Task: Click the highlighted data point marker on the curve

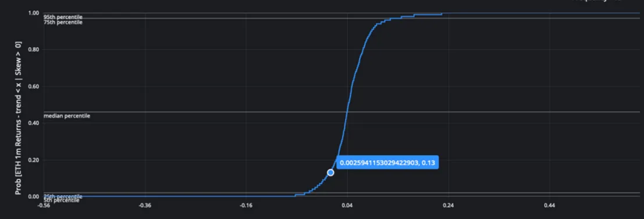Action: pyautogui.click(x=330, y=173)
